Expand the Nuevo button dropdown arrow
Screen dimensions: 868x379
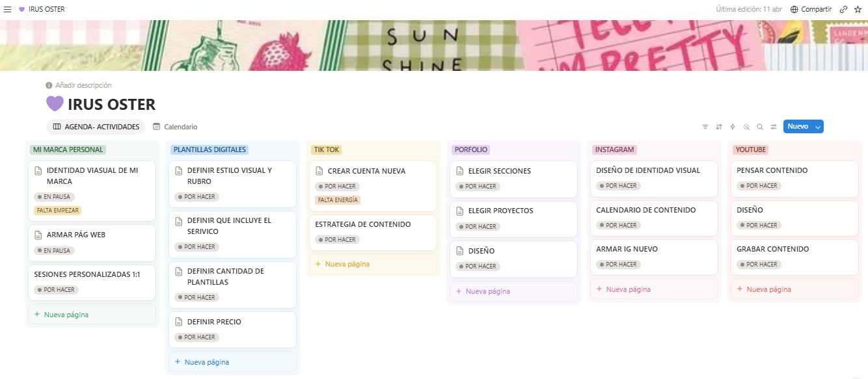tap(818, 127)
